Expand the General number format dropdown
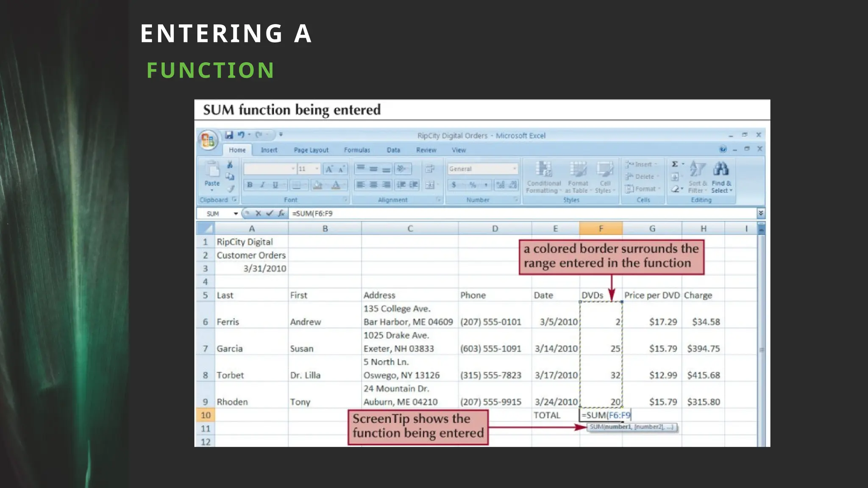The height and width of the screenshot is (488, 868). (x=514, y=169)
